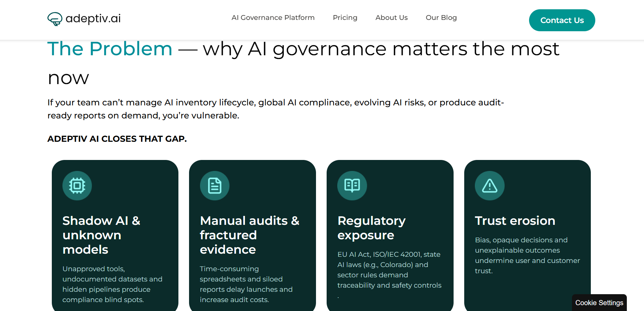
Task: Click the heading 'The Problem'
Action: (110, 49)
